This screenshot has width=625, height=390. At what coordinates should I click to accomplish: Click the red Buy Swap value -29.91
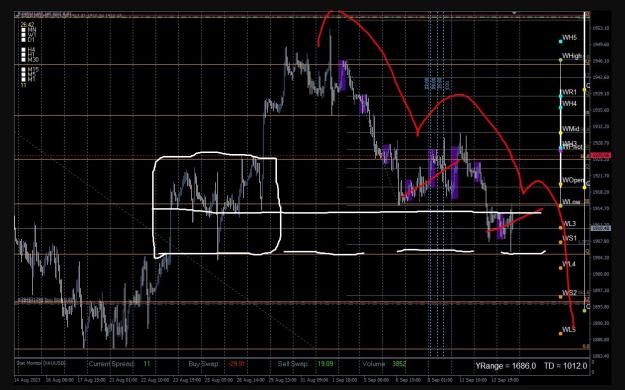(x=236, y=364)
